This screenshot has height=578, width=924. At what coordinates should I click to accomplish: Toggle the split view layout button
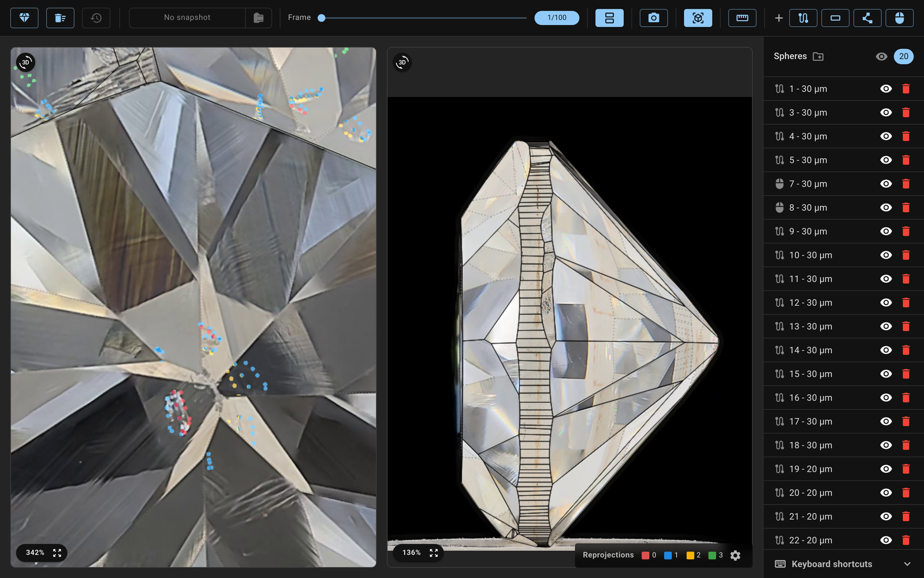tap(609, 18)
